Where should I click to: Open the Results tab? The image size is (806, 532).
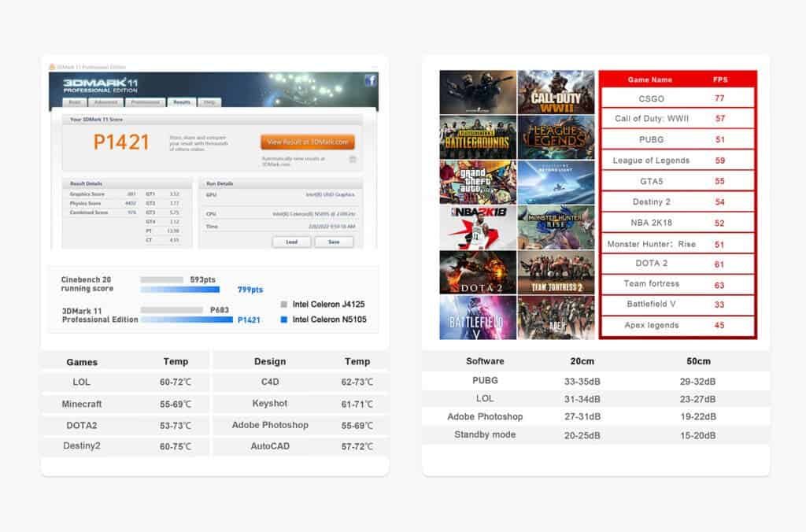tap(182, 102)
